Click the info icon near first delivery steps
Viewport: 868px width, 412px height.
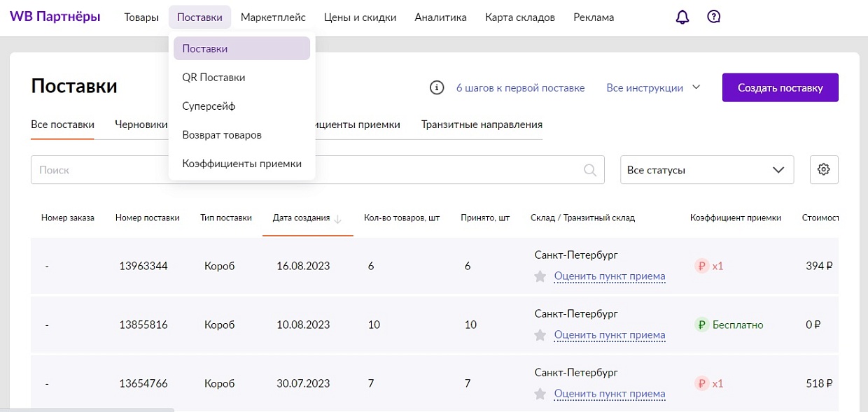[x=437, y=87]
